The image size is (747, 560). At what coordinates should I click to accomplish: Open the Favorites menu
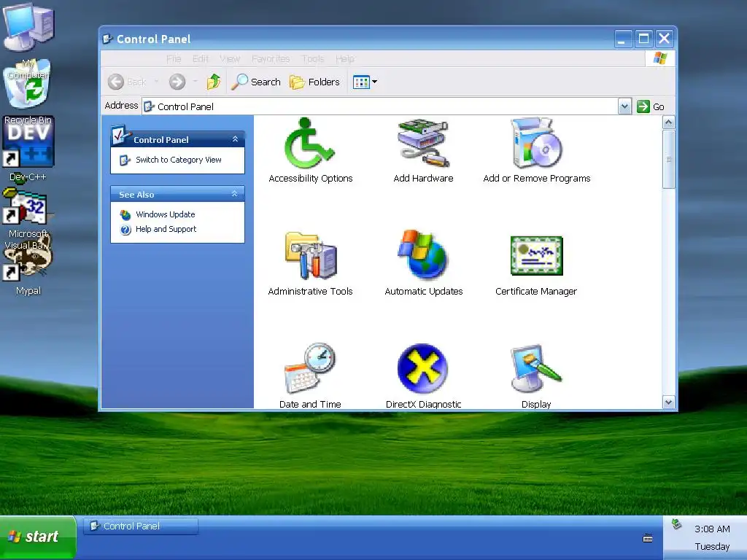click(271, 59)
